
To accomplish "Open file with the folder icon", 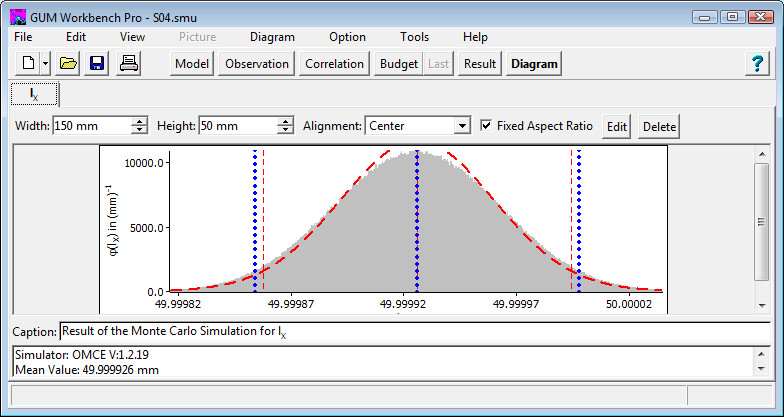I will pyautogui.click(x=68, y=64).
